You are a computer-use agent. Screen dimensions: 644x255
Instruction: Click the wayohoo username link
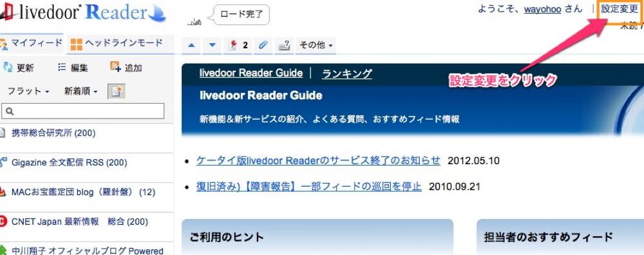click(542, 9)
